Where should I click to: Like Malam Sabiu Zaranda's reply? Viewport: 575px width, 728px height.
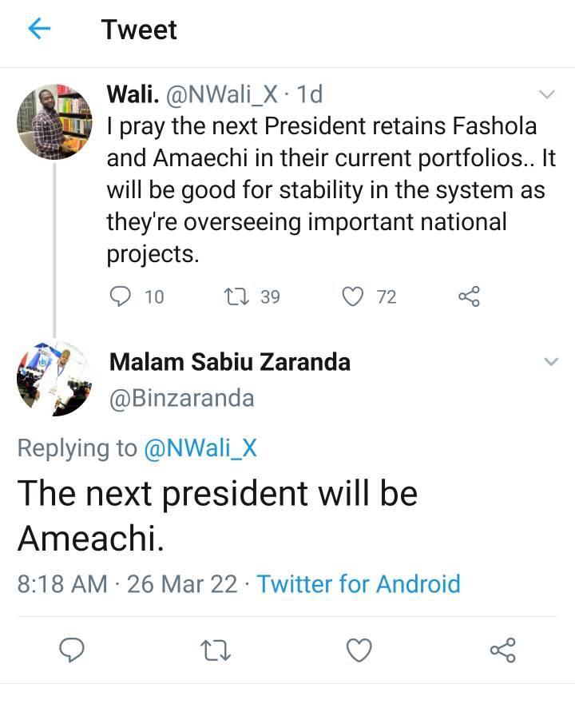(359, 650)
